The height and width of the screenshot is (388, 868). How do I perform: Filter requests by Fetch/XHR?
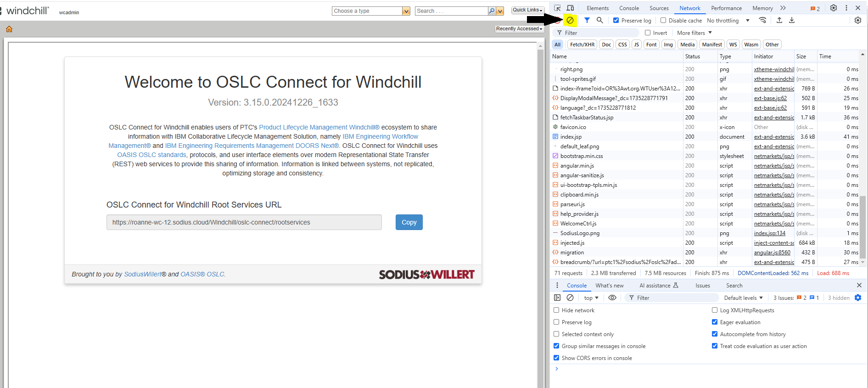coord(582,45)
